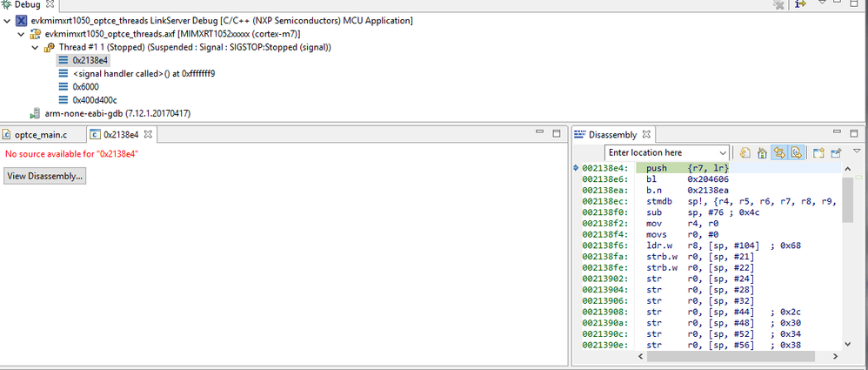Viewport: 868px width, 370px height.
Task: Minimize the editor area
Action: pyautogui.click(x=541, y=133)
